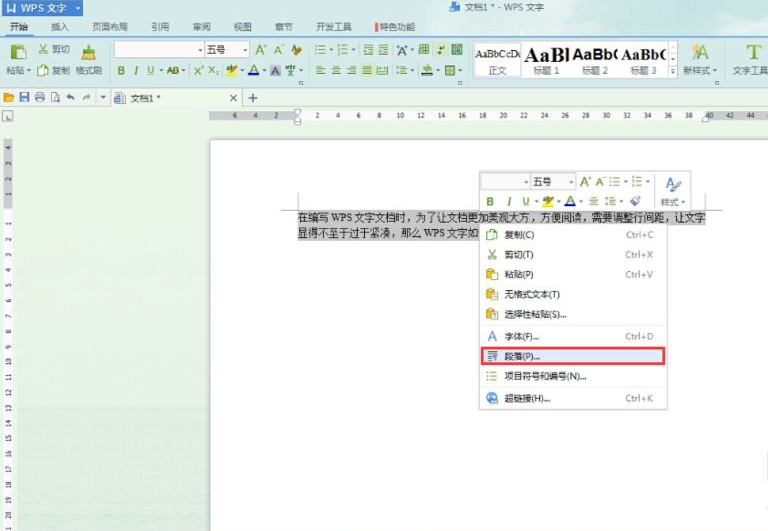Decrease indent in ribbon

point(368,49)
